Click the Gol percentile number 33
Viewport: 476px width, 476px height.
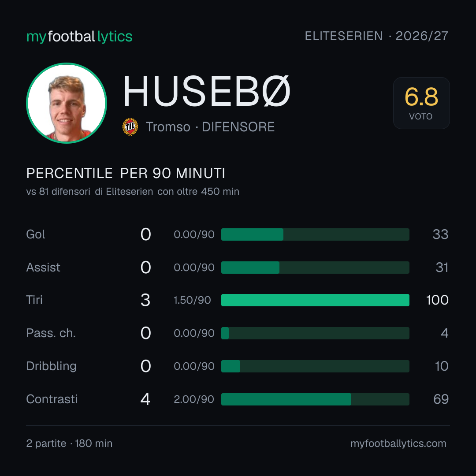pos(440,234)
